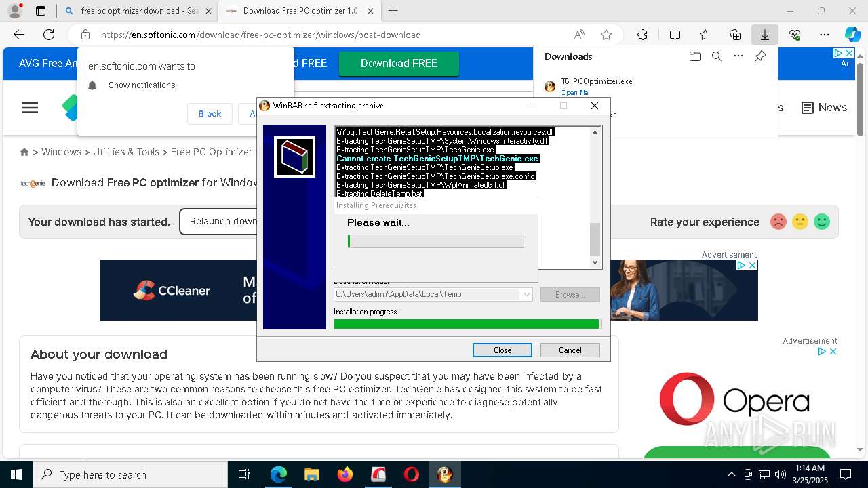The image size is (868, 488).
Task: Open the Favorites list icon
Action: coord(705,35)
